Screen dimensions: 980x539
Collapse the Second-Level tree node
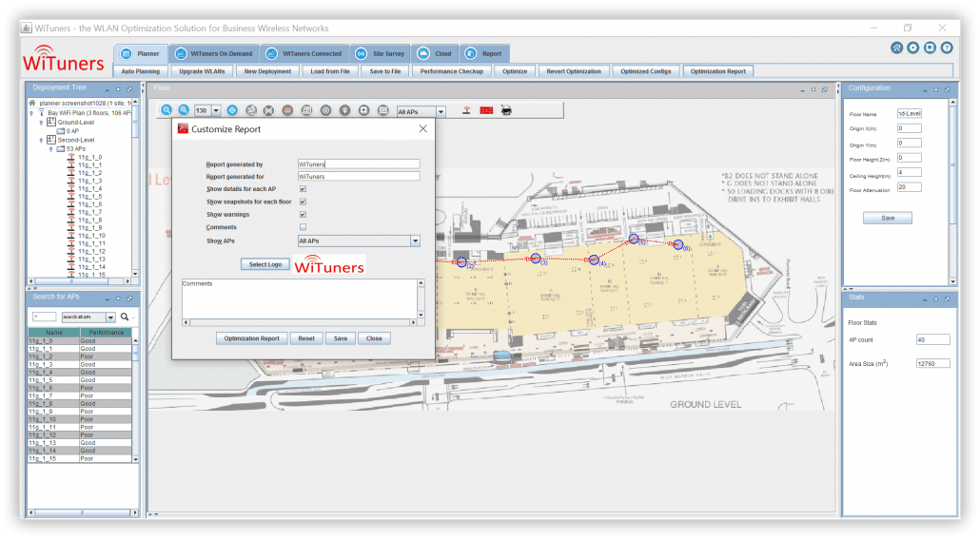[41, 140]
